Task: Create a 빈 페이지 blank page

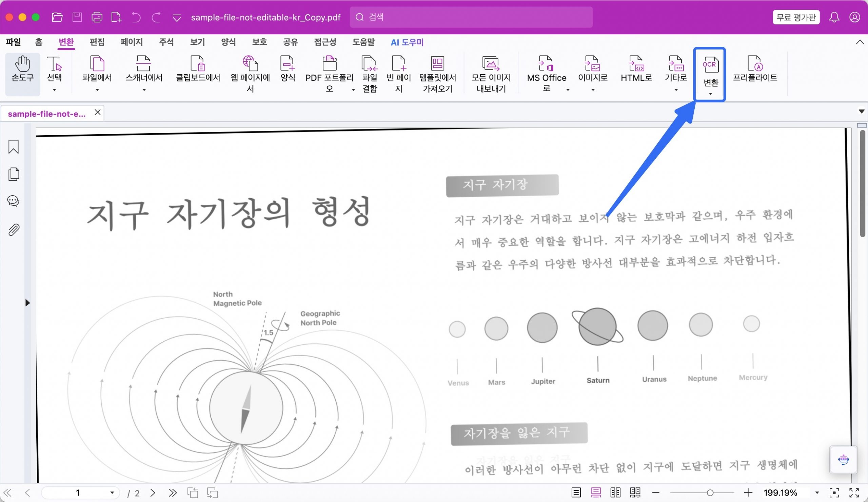Action: click(x=398, y=74)
